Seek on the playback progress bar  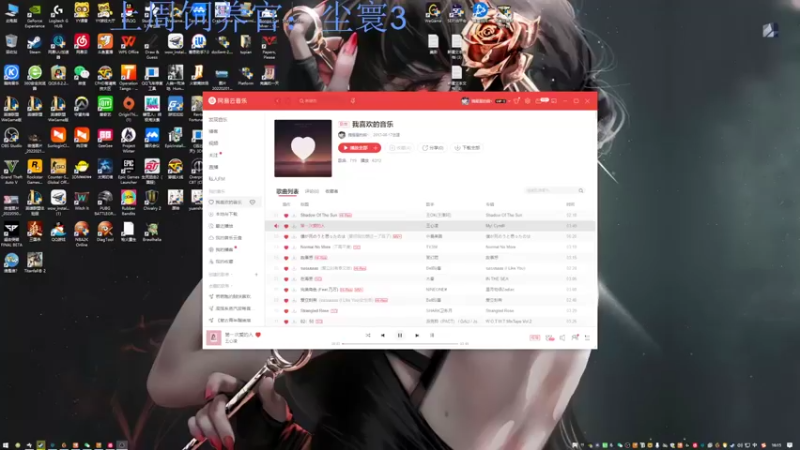pos(400,344)
